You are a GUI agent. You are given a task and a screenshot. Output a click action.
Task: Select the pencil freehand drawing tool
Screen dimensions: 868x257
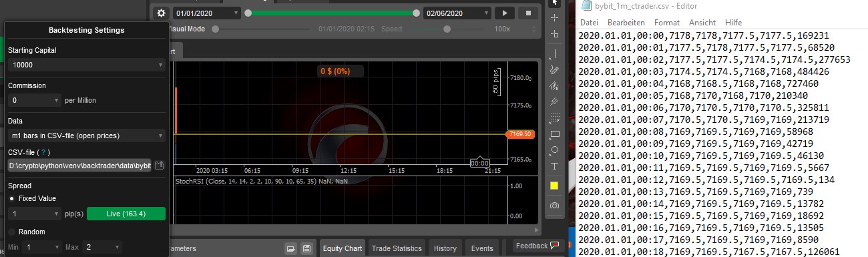click(x=554, y=69)
